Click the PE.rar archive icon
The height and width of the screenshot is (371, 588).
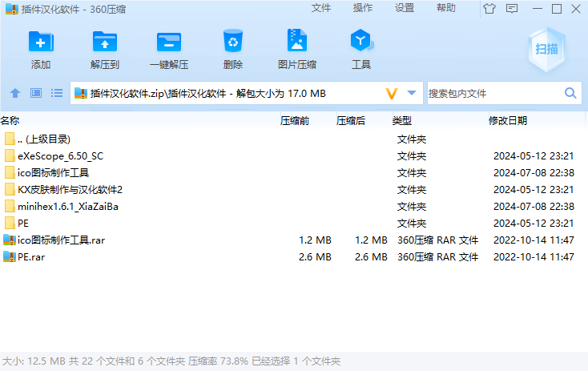[10, 257]
